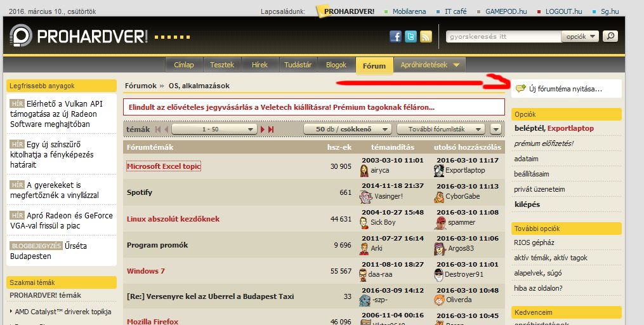
Task: Open the GAMEPOD.hu site link
Action: 506,11
